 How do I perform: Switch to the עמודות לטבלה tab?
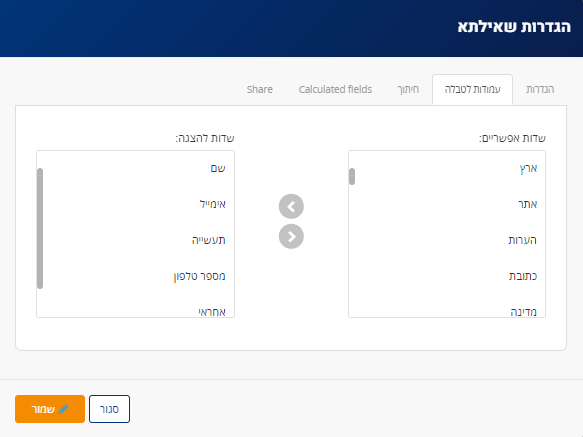[x=472, y=90]
